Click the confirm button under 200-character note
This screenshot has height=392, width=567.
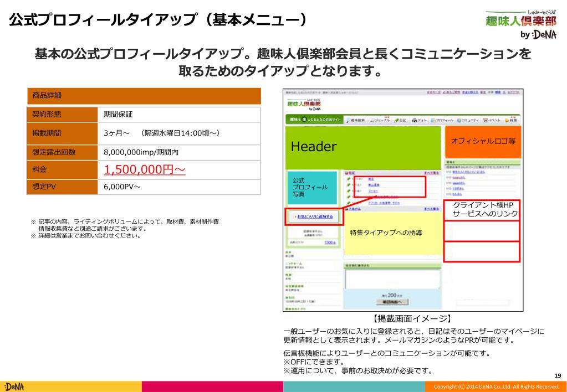tap(392, 302)
